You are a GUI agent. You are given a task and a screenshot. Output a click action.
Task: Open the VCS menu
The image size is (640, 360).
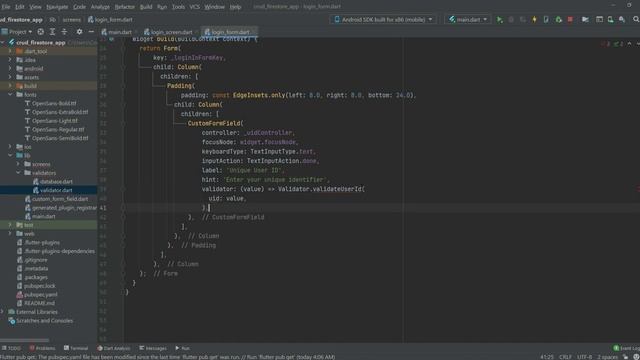pos(195,7)
